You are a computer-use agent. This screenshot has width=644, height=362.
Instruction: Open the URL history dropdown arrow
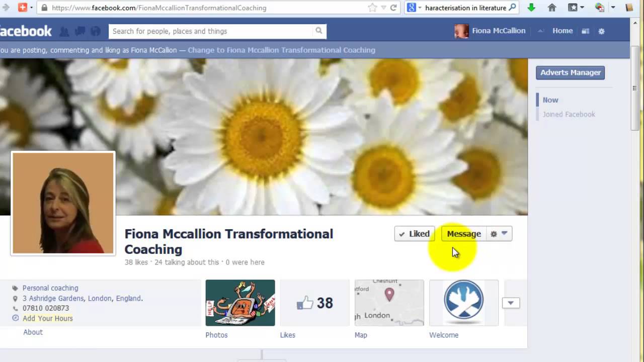(x=383, y=8)
